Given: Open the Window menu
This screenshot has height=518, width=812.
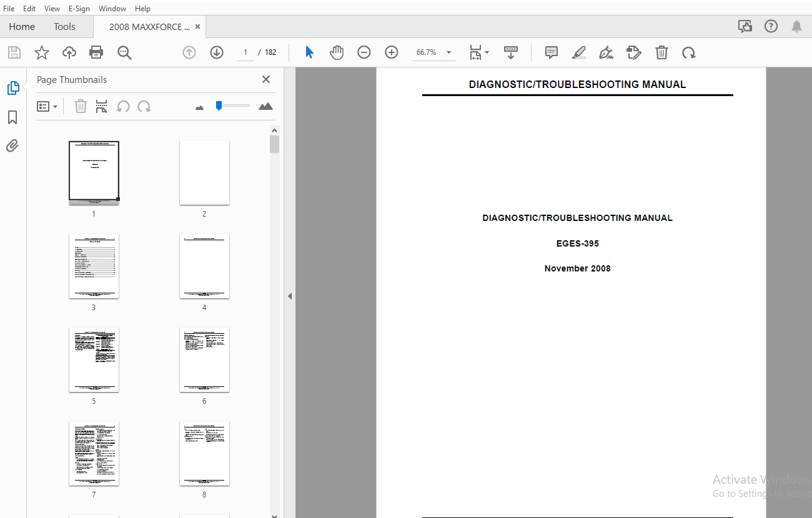Looking at the screenshot, I should pyautogui.click(x=112, y=8).
